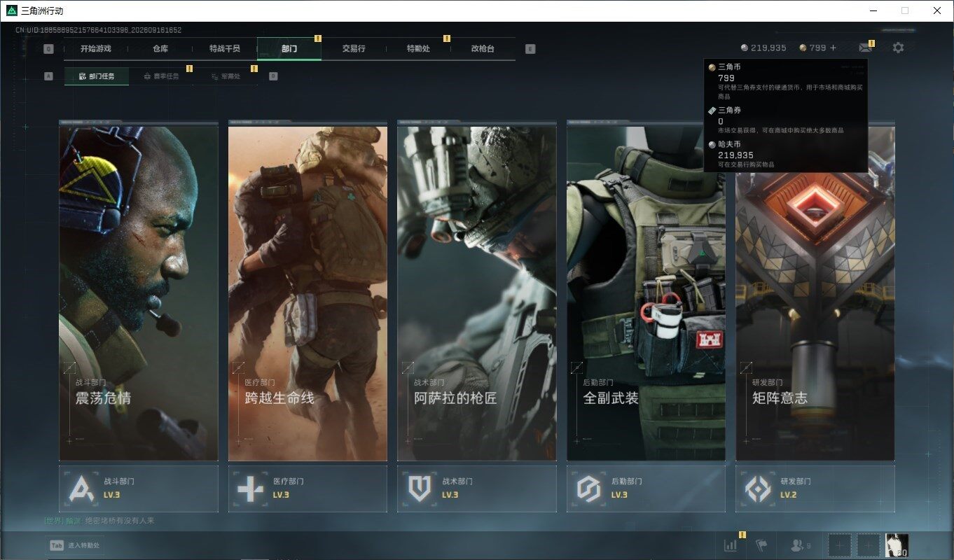Click the silver coin icon beside 219,935
The image size is (954, 560).
pos(745,48)
